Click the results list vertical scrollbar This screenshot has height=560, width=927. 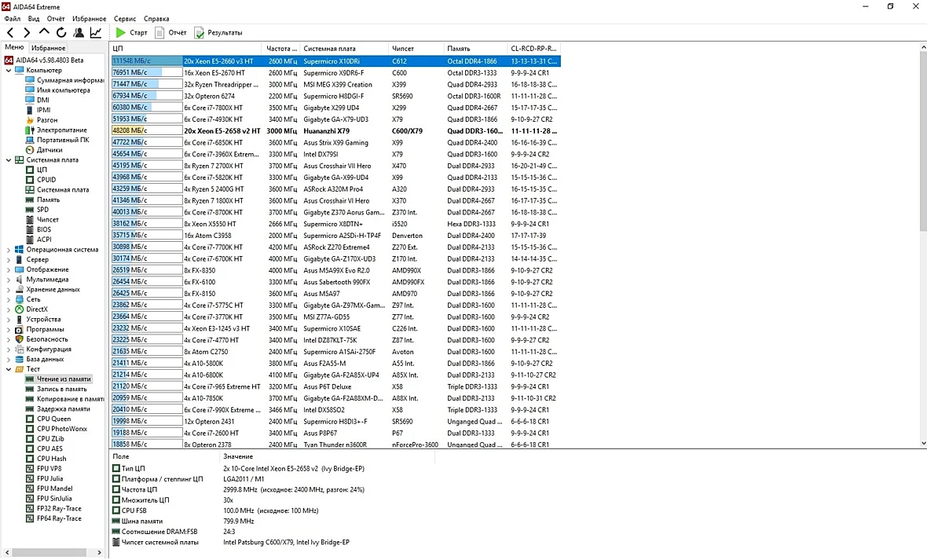click(923, 245)
